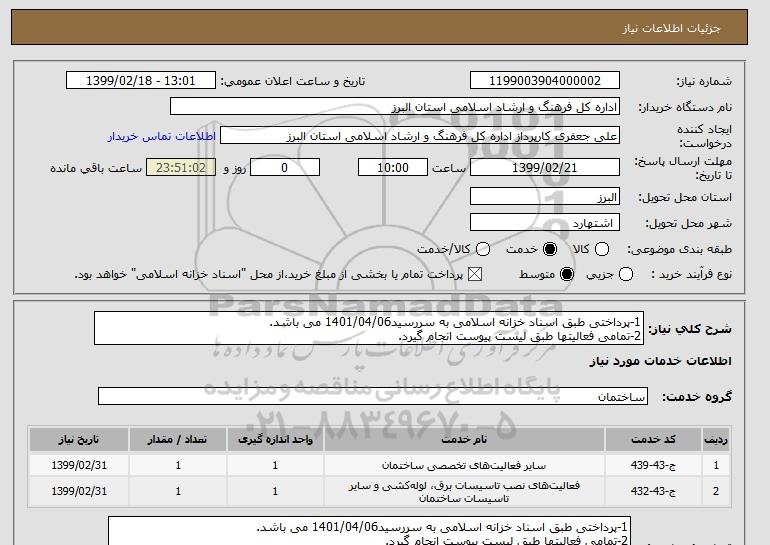Click the تاریخ نیاز column header
This screenshot has width=770, height=545.
[x=79, y=439]
